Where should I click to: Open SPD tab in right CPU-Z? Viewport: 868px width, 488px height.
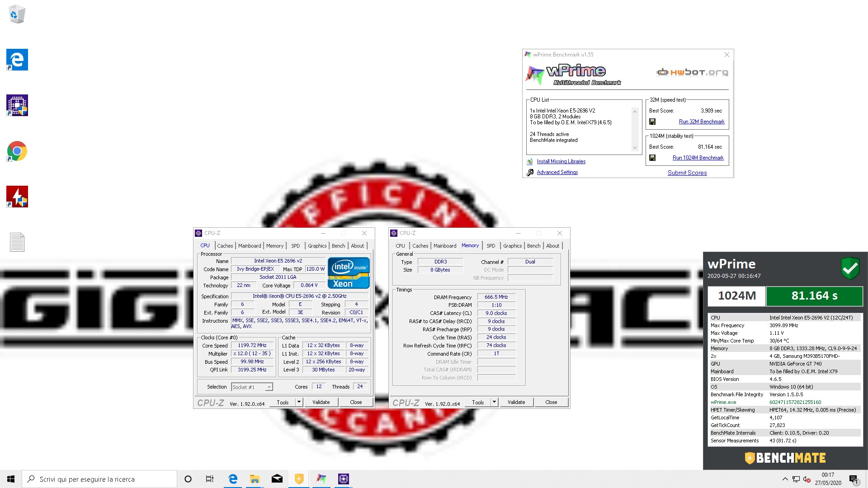491,246
